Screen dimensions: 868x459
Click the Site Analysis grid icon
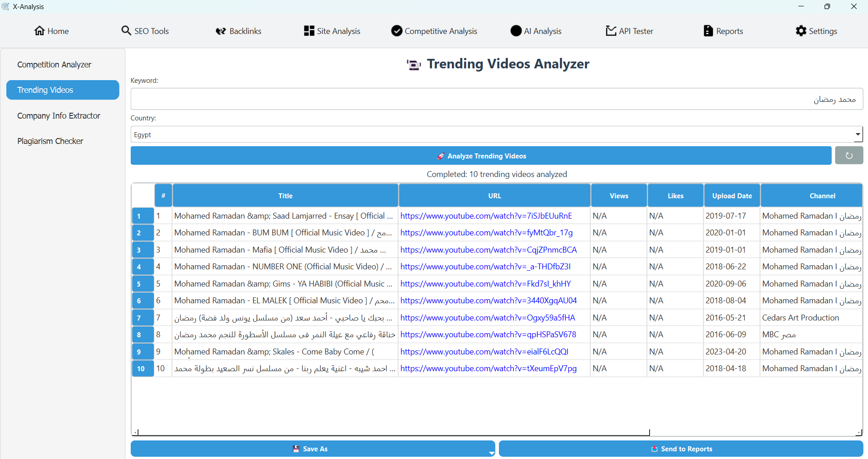309,31
